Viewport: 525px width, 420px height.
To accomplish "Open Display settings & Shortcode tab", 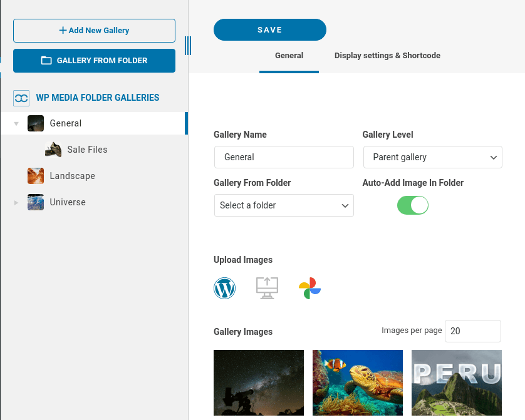I will (x=387, y=56).
